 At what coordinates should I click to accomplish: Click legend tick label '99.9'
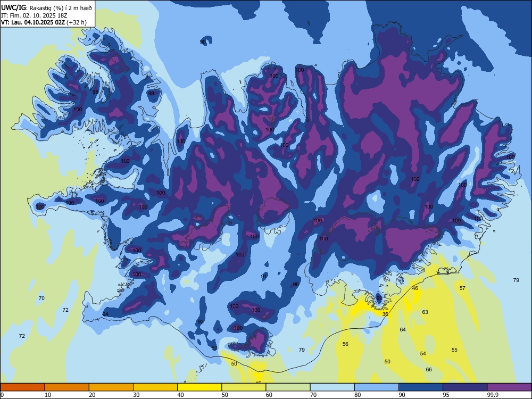[x=492, y=395]
